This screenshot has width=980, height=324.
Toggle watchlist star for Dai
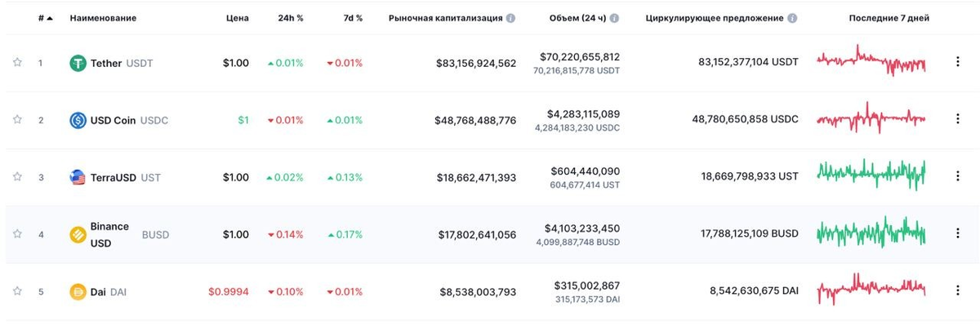(16, 291)
